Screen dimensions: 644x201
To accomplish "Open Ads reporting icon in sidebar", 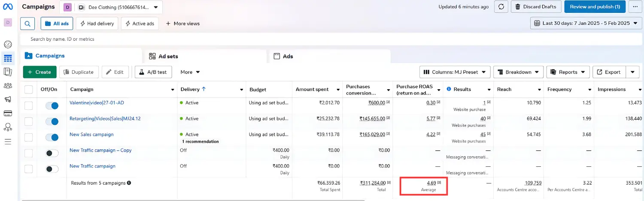I will (8, 72).
